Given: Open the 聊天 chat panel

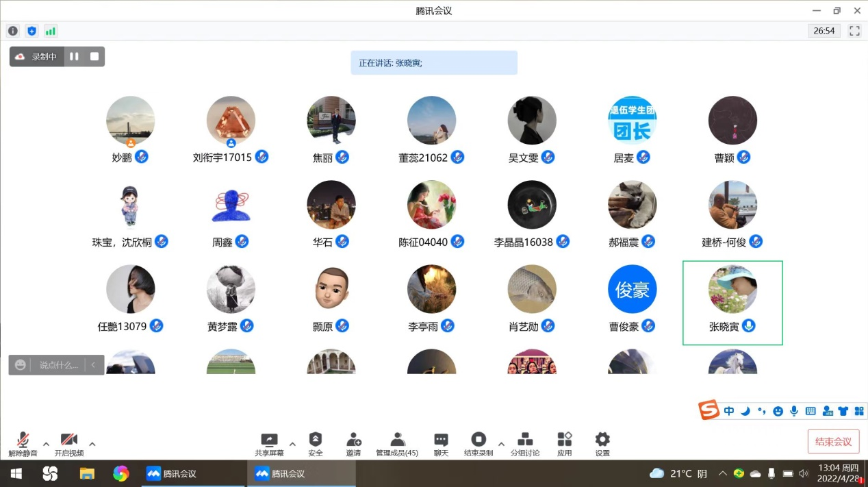Looking at the screenshot, I should [441, 444].
